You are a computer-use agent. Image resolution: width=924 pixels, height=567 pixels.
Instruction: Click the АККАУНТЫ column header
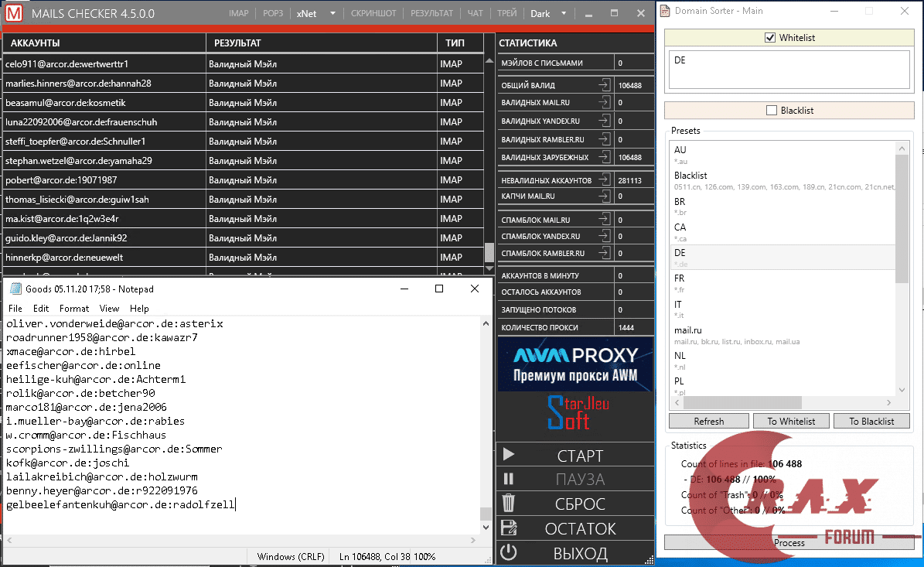point(104,43)
